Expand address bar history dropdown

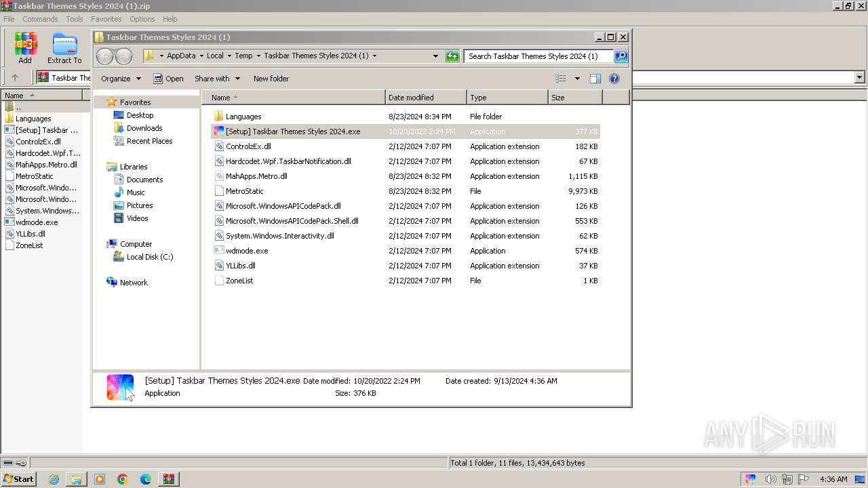(x=435, y=56)
